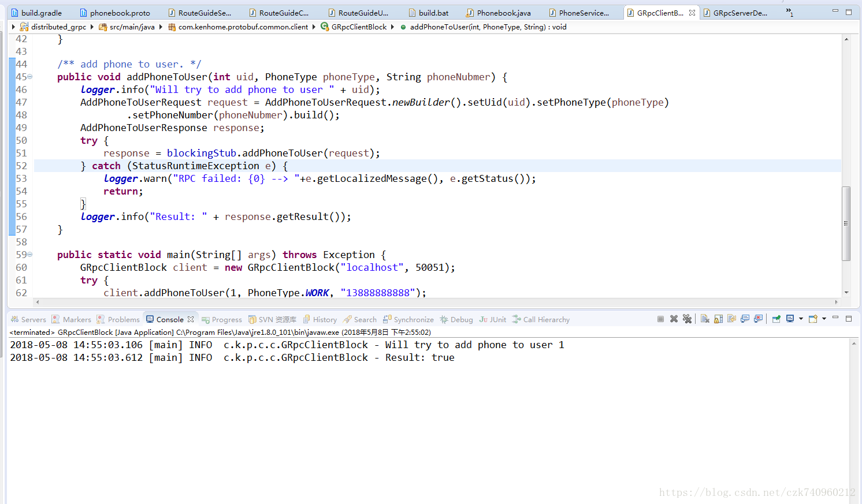Click the Terminate console button
The image size is (862, 504).
click(660, 319)
